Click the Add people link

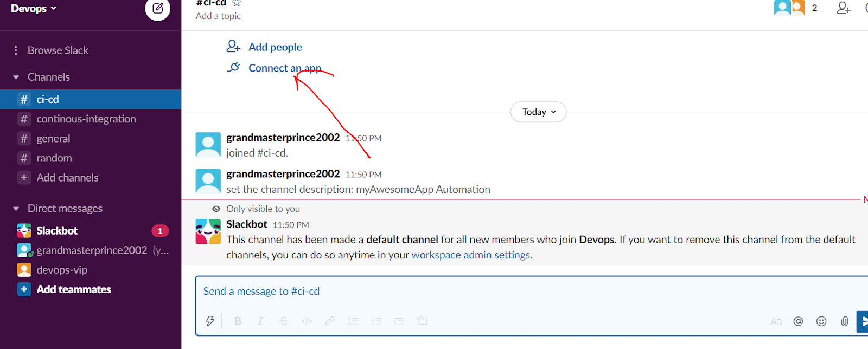tap(275, 47)
